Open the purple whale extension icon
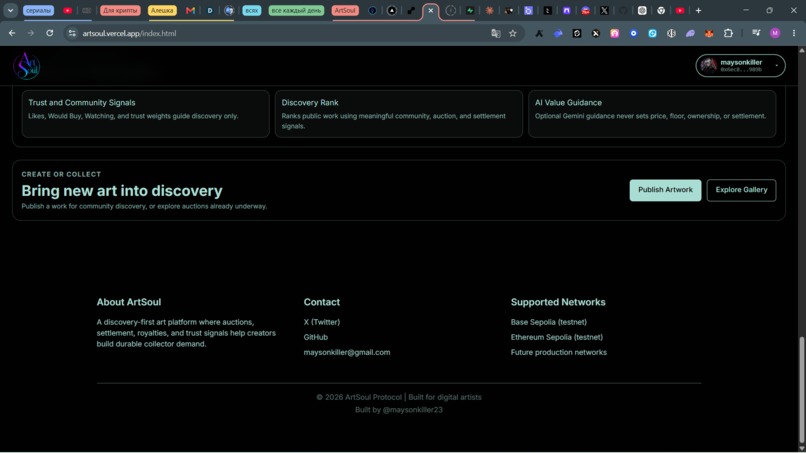Viewport: 806px width, 453px height. pyautogui.click(x=690, y=33)
